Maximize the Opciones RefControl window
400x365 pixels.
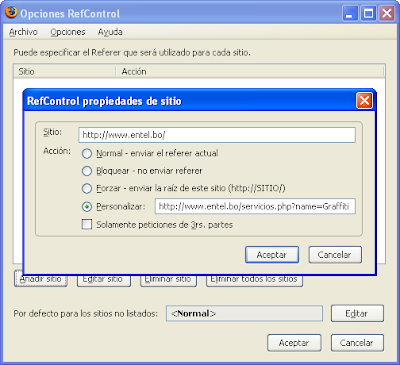click(368, 14)
